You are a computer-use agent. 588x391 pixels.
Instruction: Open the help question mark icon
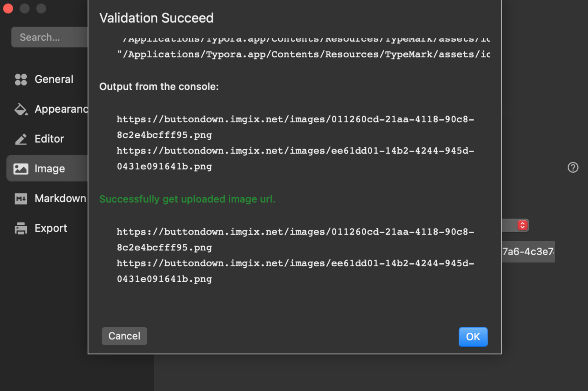pos(573,167)
